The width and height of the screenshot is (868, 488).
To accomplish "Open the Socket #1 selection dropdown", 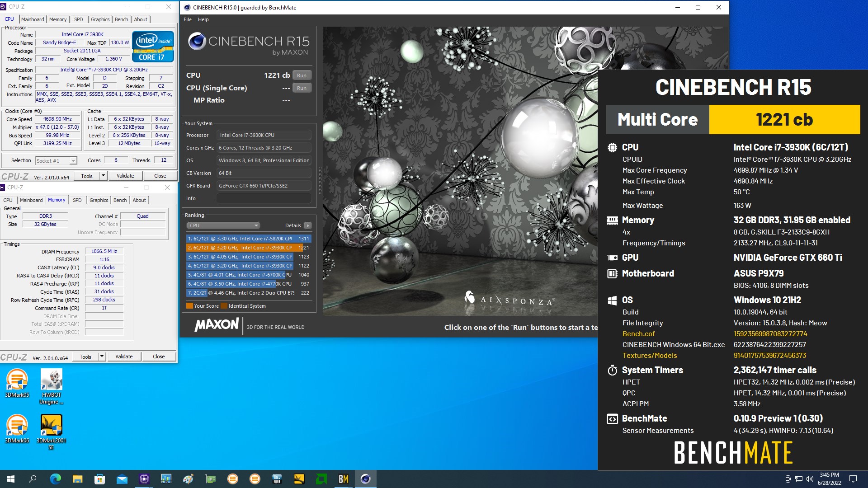I will pyautogui.click(x=56, y=161).
